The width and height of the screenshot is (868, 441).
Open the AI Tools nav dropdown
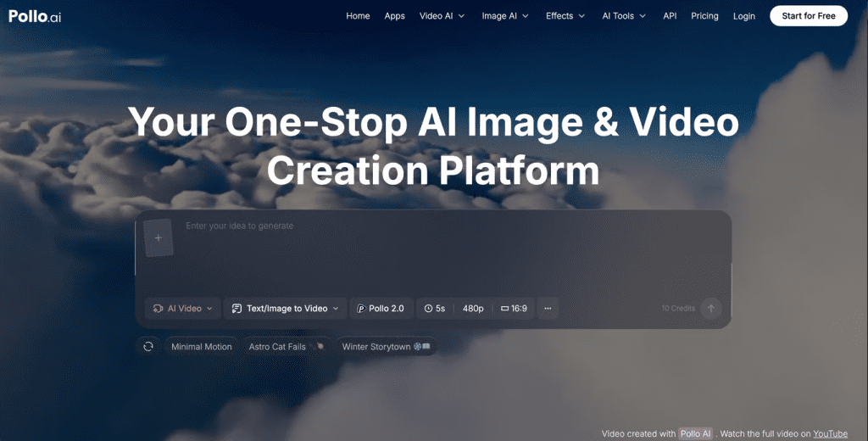coord(624,16)
